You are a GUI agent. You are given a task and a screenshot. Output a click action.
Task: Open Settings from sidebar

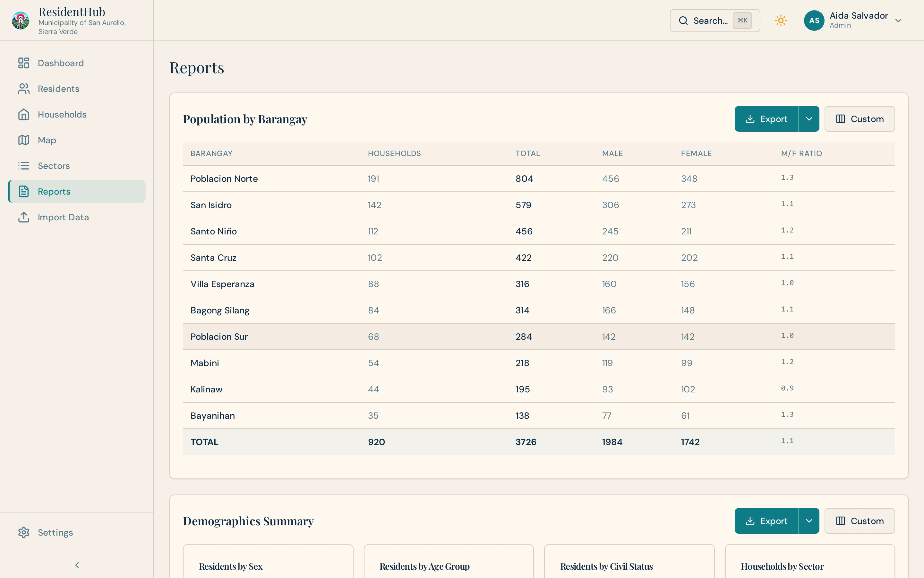77,532
